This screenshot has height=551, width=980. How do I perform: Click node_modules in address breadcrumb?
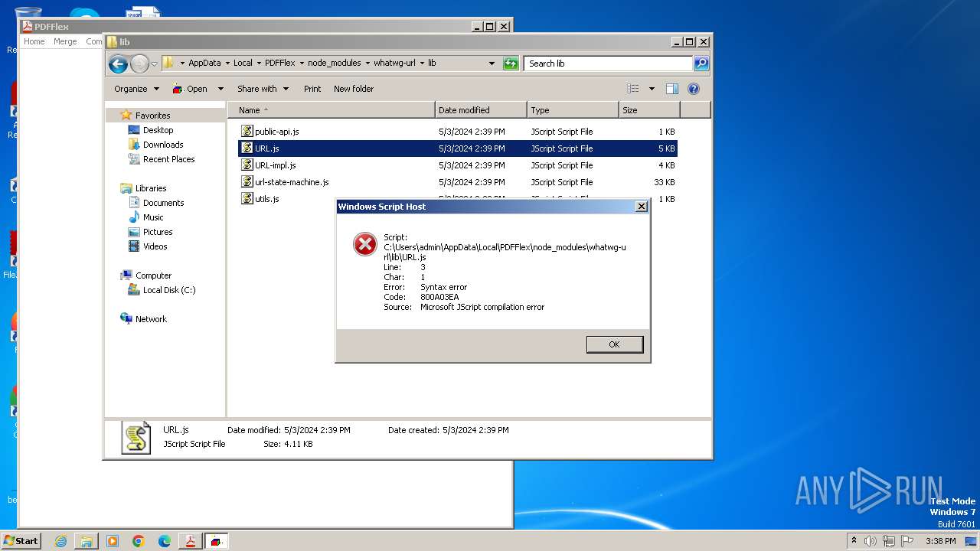pos(334,64)
